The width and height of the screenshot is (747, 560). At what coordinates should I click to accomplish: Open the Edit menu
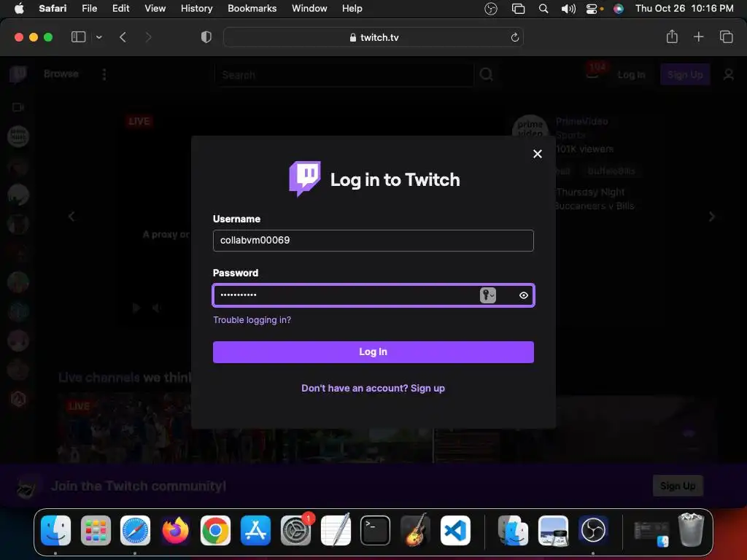(x=120, y=8)
